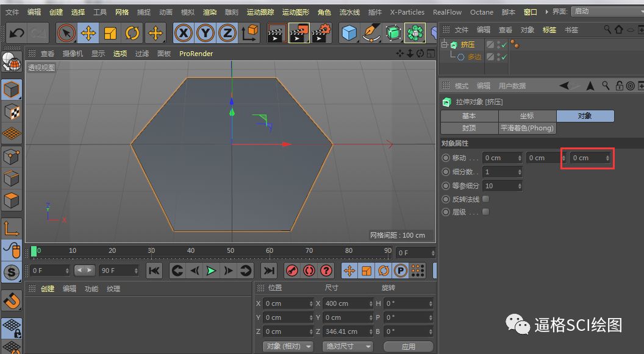Screen dimensions: 644x354
Task: Switch to Edges mode
Action: [x=12, y=179]
